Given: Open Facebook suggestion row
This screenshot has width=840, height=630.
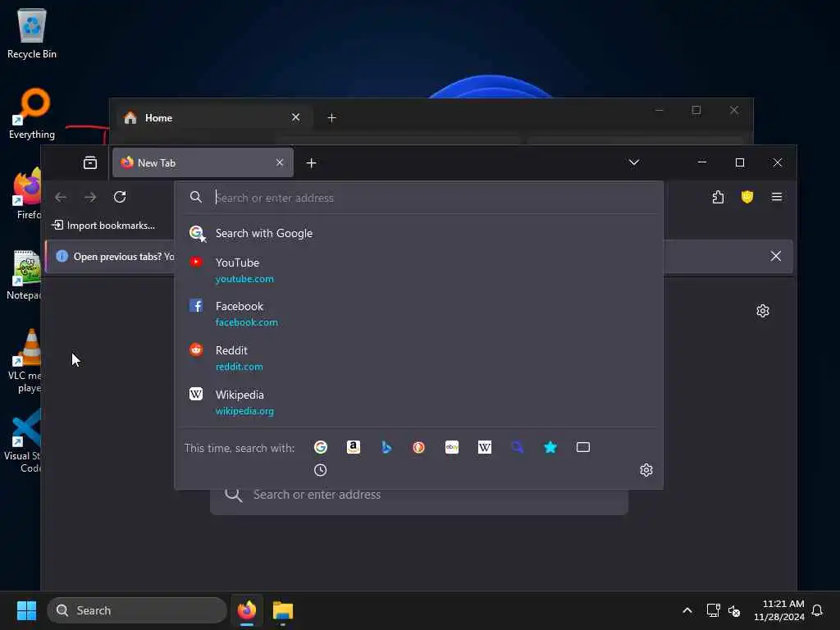Looking at the screenshot, I should tap(419, 314).
